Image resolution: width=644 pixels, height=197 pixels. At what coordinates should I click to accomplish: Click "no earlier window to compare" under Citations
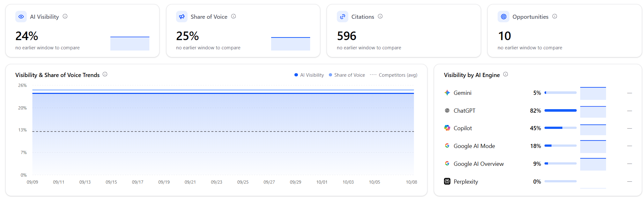click(369, 48)
